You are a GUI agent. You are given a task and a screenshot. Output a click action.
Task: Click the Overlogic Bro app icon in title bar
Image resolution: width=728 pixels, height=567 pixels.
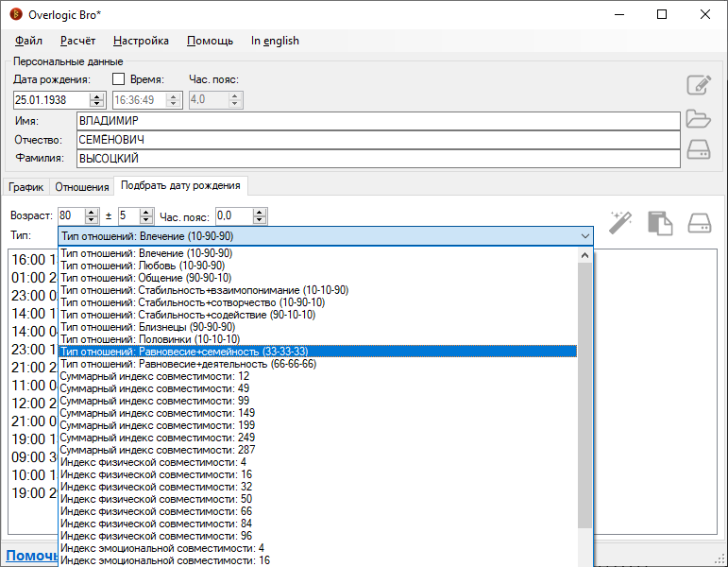(x=15, y=14)
